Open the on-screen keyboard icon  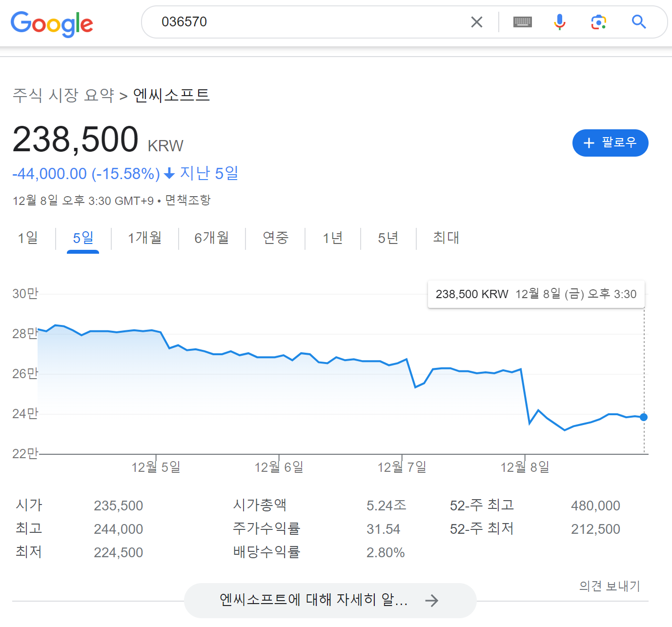pos(522,22)
